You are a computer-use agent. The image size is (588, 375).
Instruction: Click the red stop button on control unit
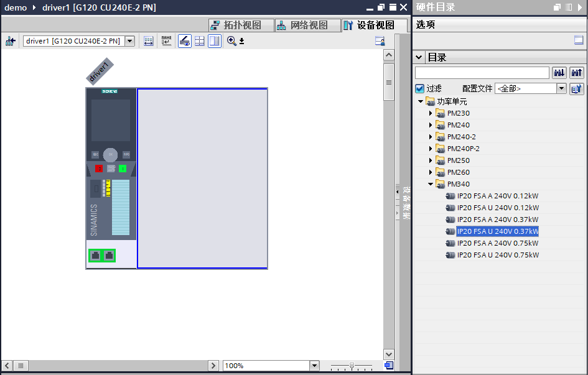click(x=99, y=169)
